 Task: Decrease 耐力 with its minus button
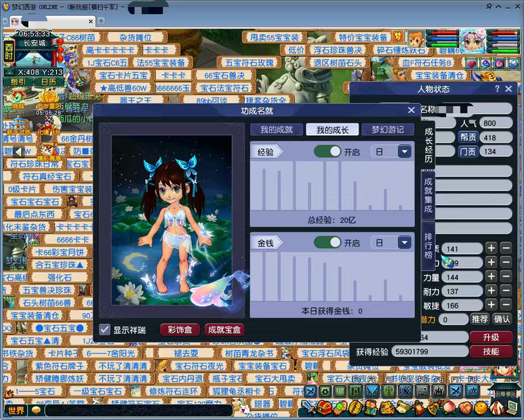[506, 290]
